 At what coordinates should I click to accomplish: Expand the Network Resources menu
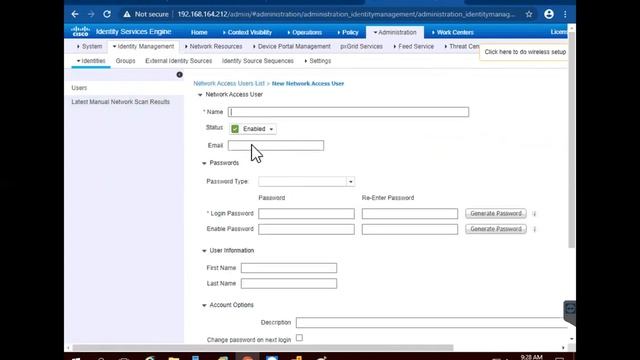[x=213, y=47]
